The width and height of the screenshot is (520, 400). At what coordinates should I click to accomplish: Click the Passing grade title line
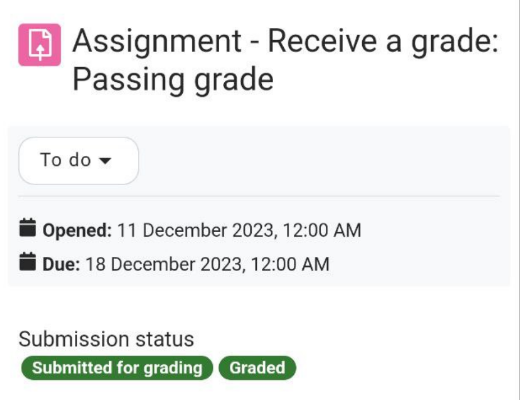(173, 79)
